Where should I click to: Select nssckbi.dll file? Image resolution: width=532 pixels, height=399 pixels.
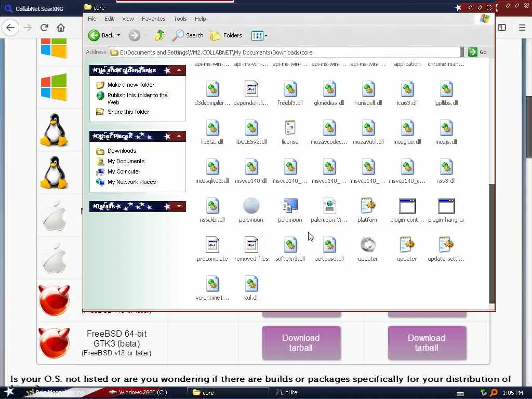[x=212, y=206]
